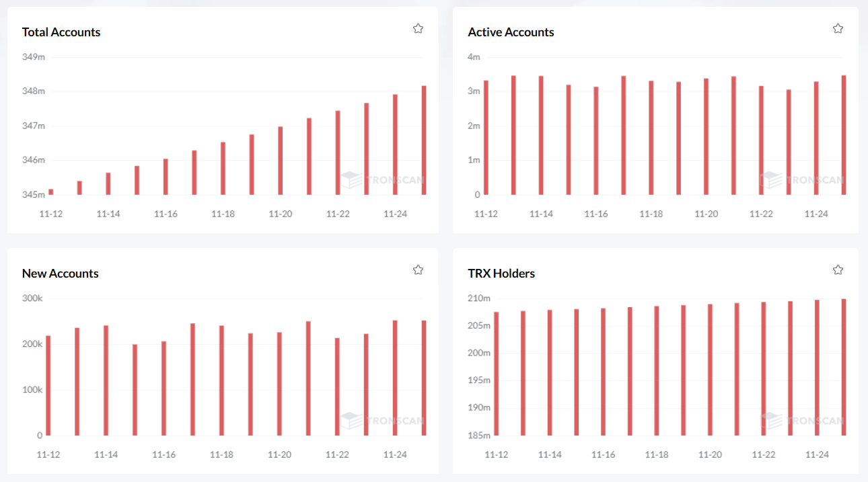Click the last bar in Total Accounts
Image resolution: width=868 pixels, height=482 pixels.
point(424,140)
